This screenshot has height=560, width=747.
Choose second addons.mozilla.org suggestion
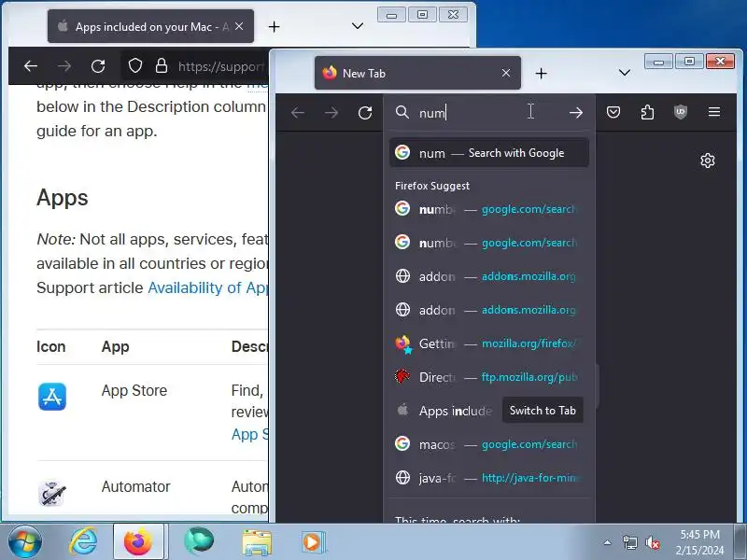489,310
